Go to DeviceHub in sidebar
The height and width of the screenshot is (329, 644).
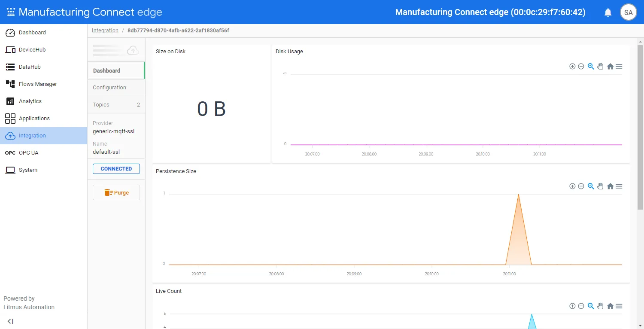(x=43, y=50)
